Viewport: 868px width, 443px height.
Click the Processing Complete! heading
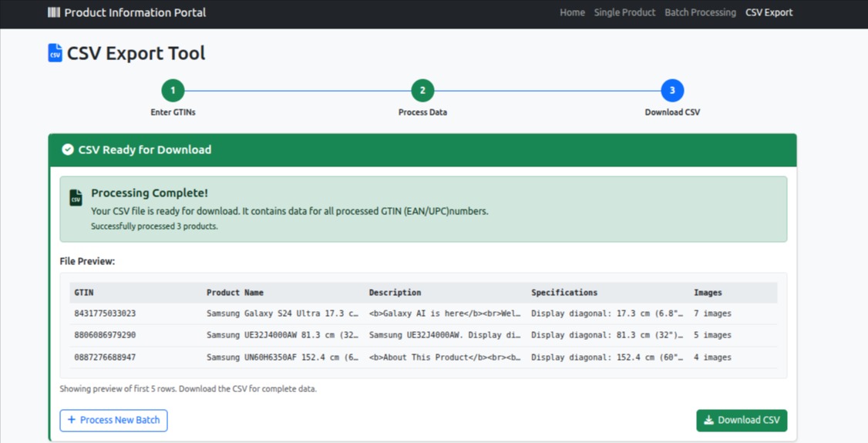click(x=150, y=193)
